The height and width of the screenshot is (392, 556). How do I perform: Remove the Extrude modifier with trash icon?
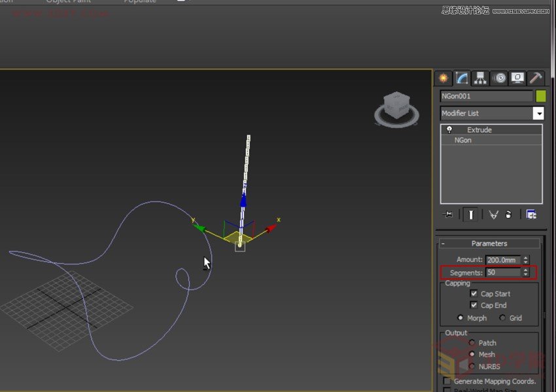point(508,214)
